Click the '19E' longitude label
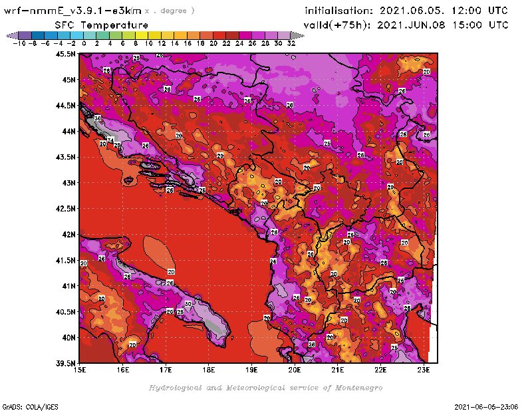This screenshot has height=411, width=532. tap(251, 370)
